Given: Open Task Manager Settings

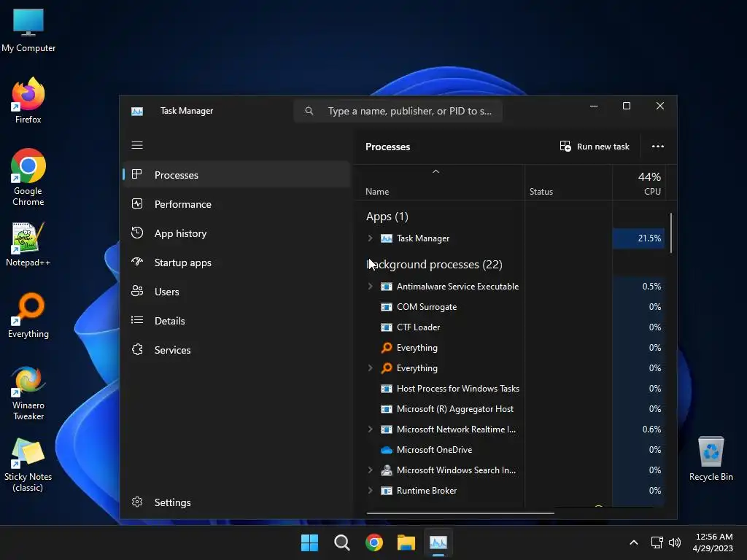Looking at the screenshot, I should pyautogui.click(x=237, y=502).
